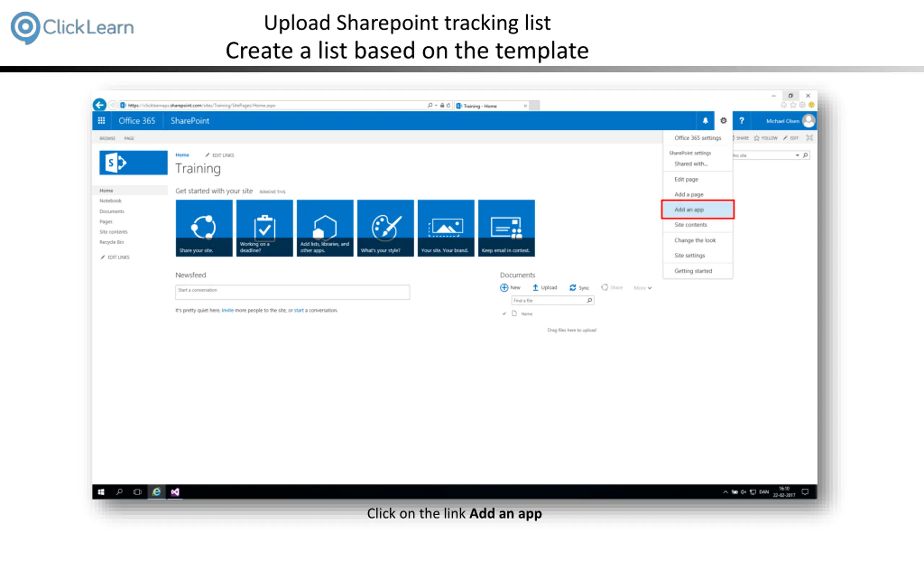Click Upload in the Documents toolbar
Image resolution: width=924 pixels, height=561 pixels.
(x=545, y=288)
